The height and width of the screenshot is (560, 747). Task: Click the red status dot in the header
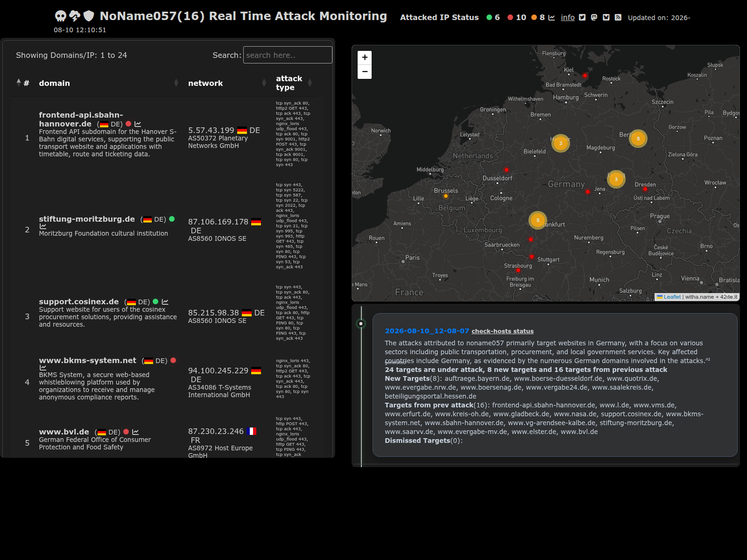pyautogui.click(x=510, y=17)
